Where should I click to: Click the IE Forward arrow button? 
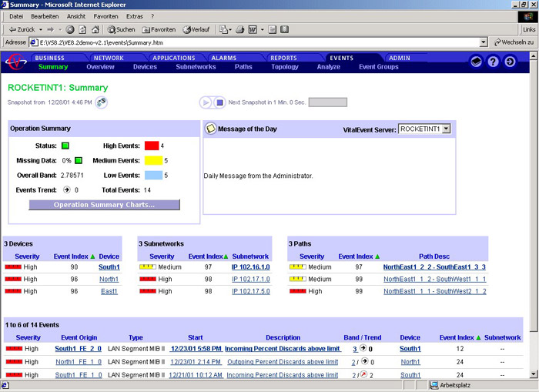(x=51, y=29)
